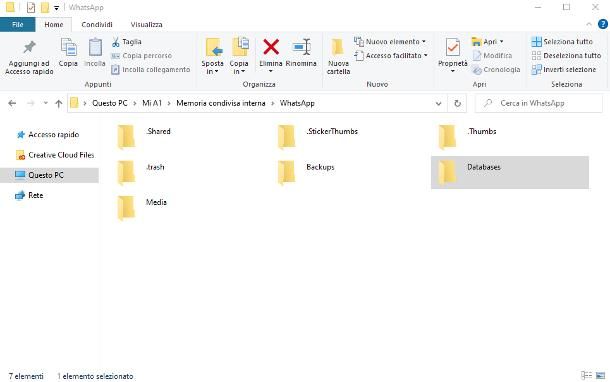The height and width of the screenshot is (382, 610).
Task: Select Questo PC in navigation pane
Action: coord(49,175)
